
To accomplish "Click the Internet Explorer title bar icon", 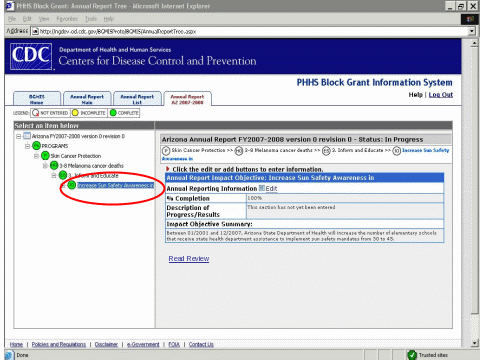I will tap(10, 6).
